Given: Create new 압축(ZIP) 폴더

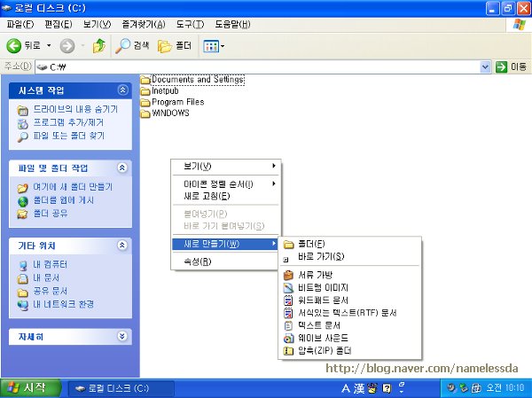Looking at the screenshot, I should [349, 350].
